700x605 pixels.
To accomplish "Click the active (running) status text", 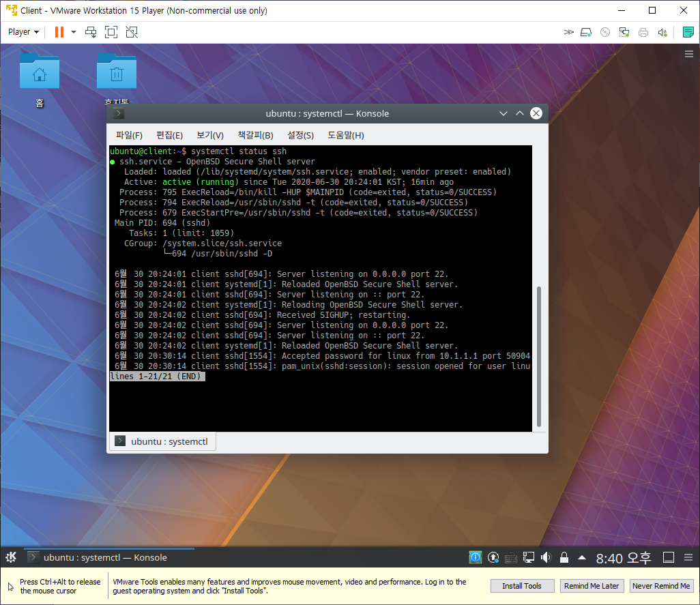I will tap(200, 182).
